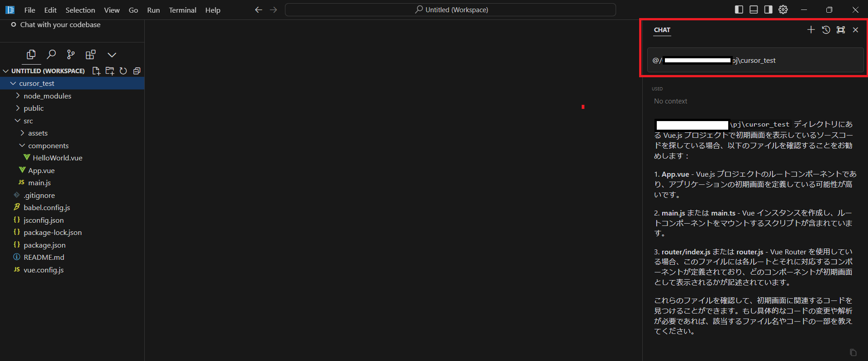
Task: Toggle the bottom panel layout icon
Action: (754, 9)
